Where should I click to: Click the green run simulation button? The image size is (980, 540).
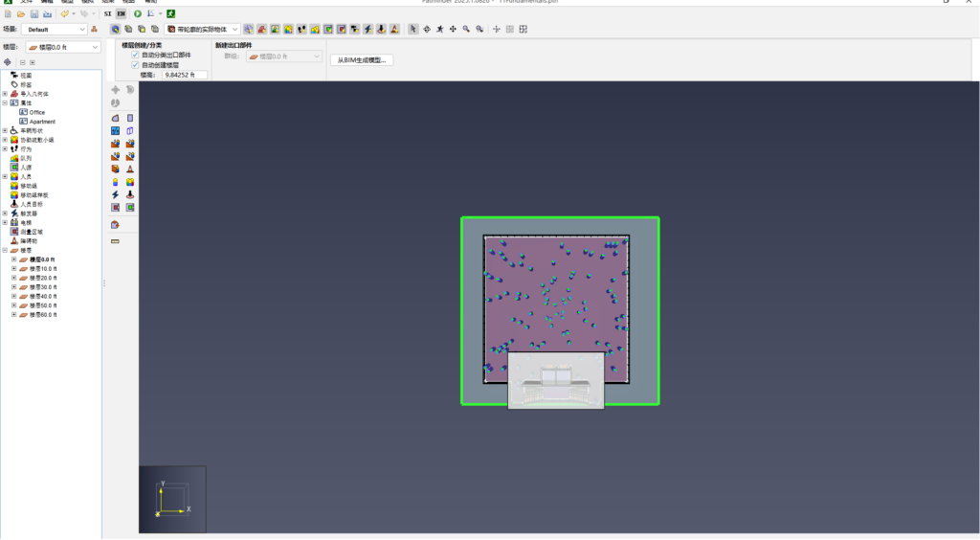[138, 14]
